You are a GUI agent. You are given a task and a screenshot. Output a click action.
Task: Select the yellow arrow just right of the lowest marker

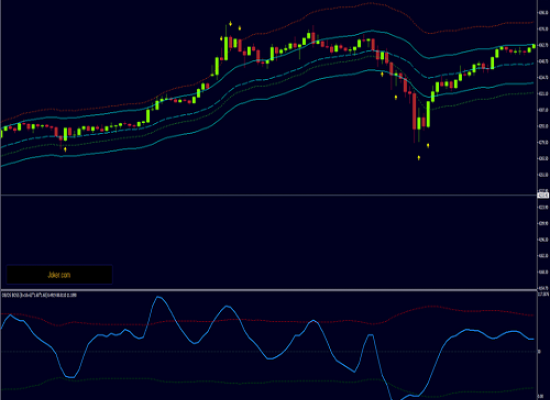pos(428,146)
